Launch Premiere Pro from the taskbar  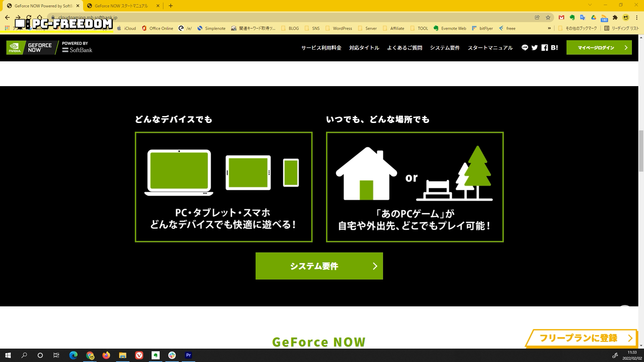point(189,355)
